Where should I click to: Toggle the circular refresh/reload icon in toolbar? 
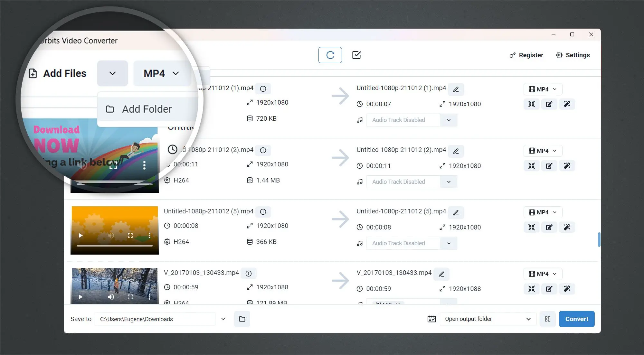click(330, 55)
